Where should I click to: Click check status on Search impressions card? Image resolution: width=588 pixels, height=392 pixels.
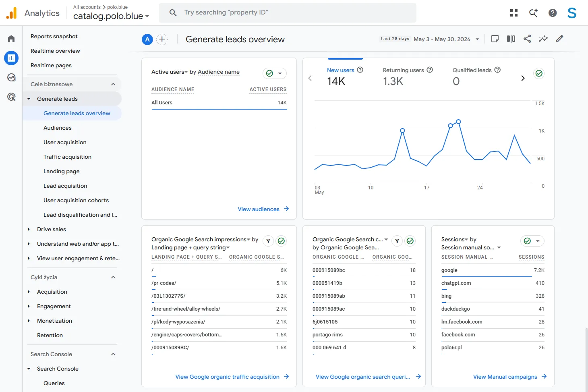coord(281,241)
